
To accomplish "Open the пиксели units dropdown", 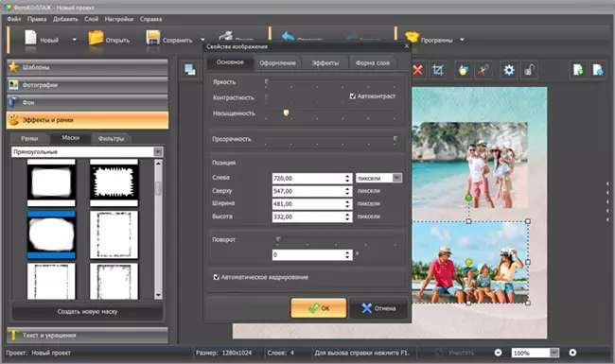I will click(x=397, y=178).
